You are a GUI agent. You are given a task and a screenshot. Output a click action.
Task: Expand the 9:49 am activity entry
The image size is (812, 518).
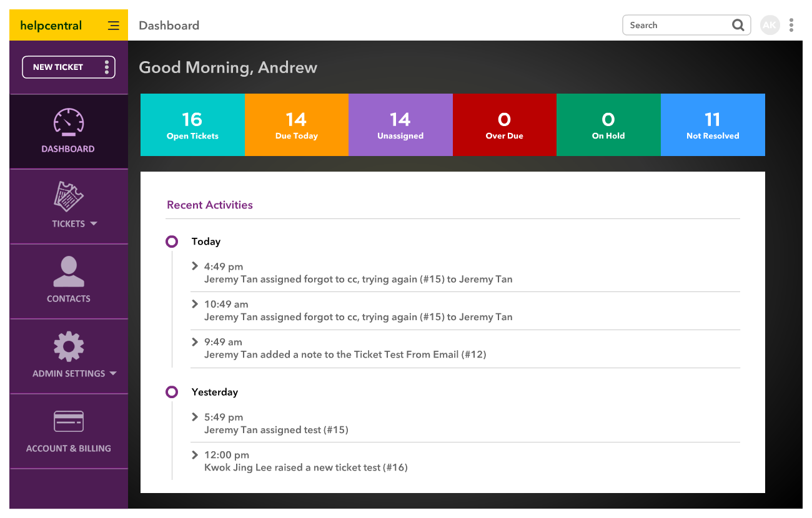(195, 341)
